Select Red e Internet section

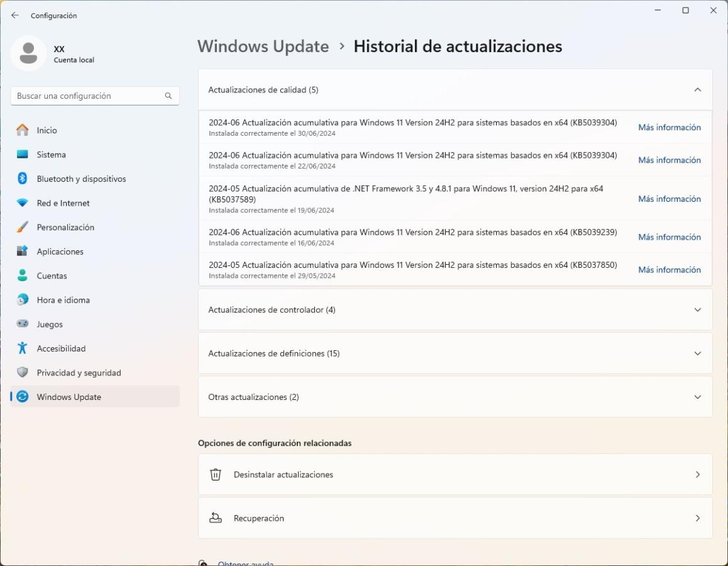tap(95, 203)
